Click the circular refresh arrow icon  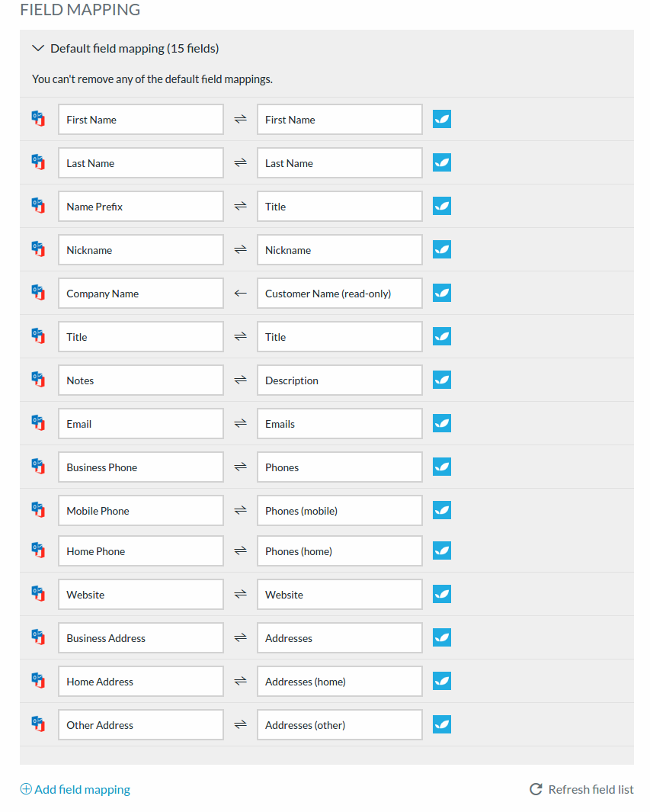(x=536, y=789)
